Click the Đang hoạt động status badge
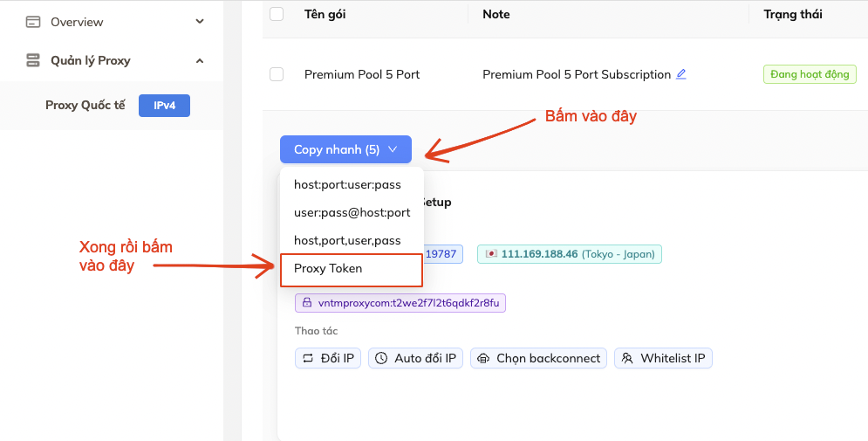Viewport: 868px width, 441px height. (x=809, y=74)
